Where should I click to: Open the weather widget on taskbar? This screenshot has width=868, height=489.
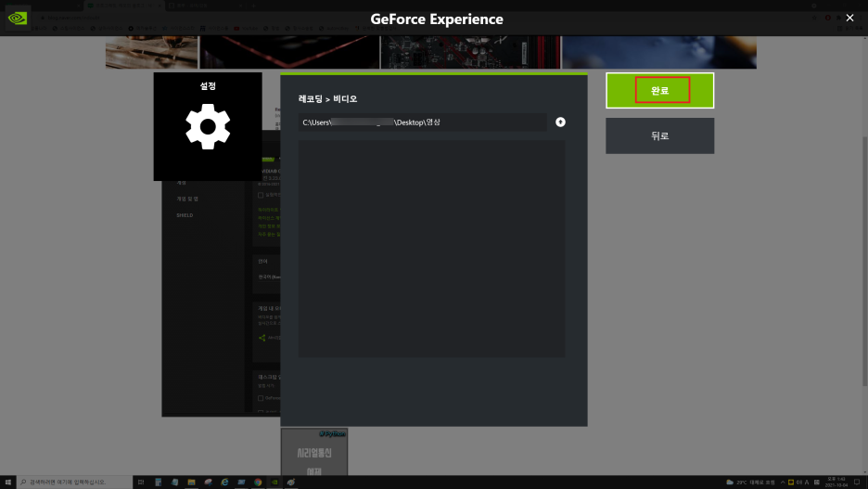click(750, 483)
